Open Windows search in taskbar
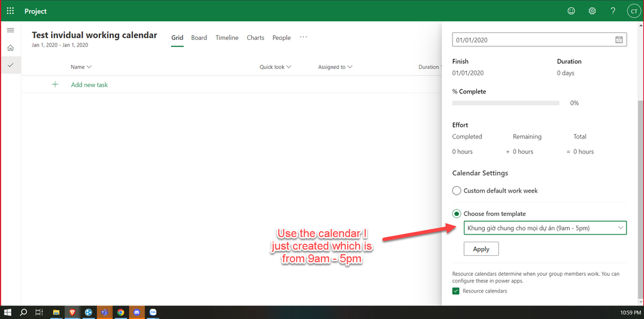This screenshot has height=319, width=644. coord(23,313)
